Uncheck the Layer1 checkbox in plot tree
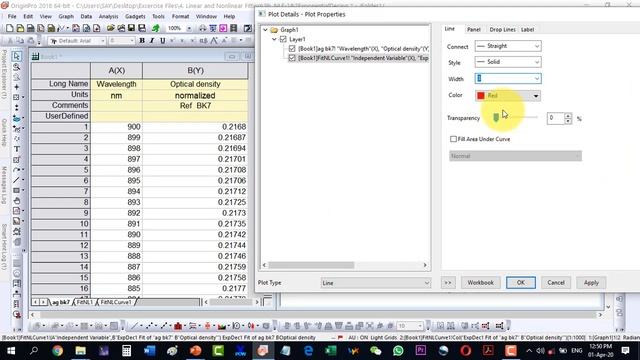The width and height of the screenshot is (640, 360). 283,39
